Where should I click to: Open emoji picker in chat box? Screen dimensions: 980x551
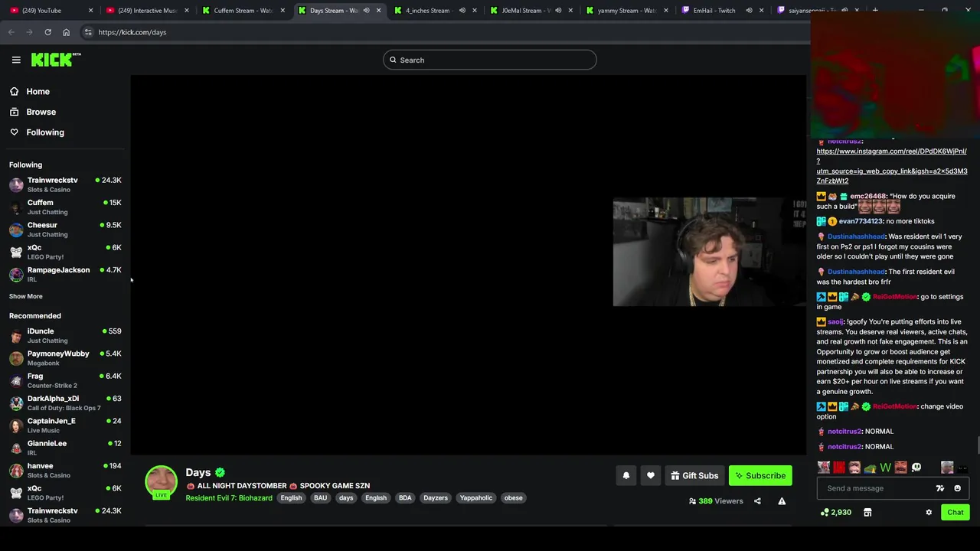[957, 488]
